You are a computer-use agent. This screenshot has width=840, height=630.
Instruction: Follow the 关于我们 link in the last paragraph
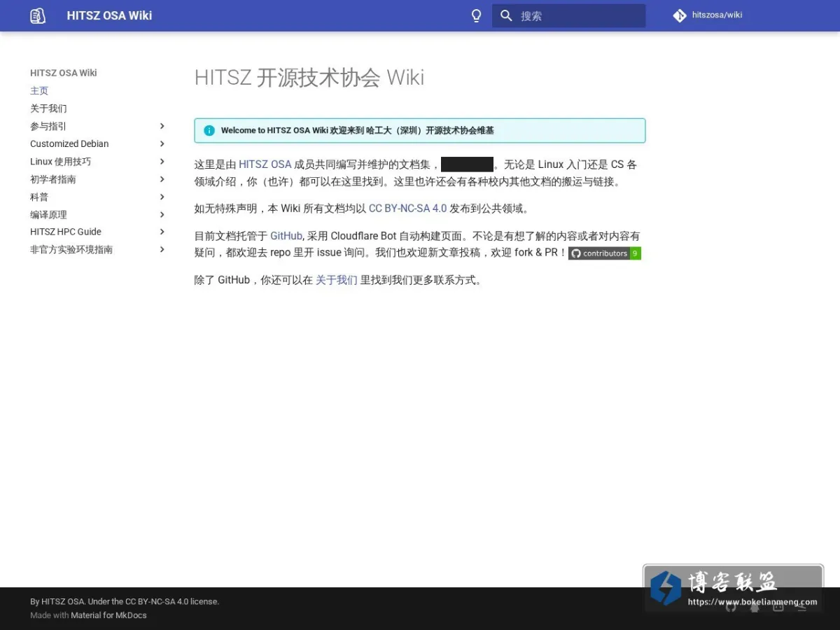click(x=337, y=280)
